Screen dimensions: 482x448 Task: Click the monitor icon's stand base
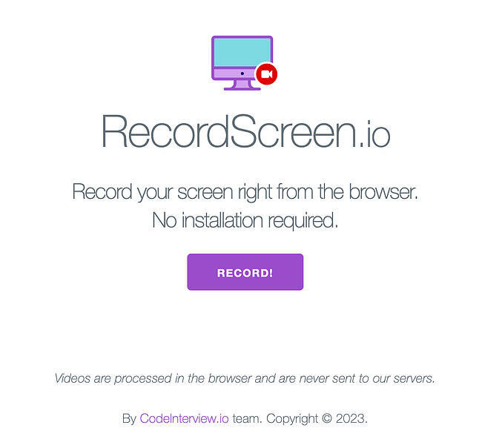[242, 88]
